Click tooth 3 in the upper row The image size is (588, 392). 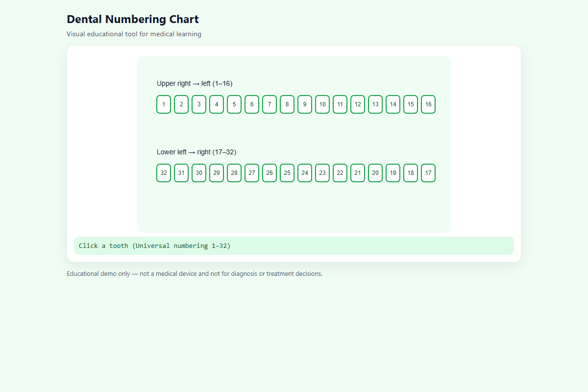199,104
